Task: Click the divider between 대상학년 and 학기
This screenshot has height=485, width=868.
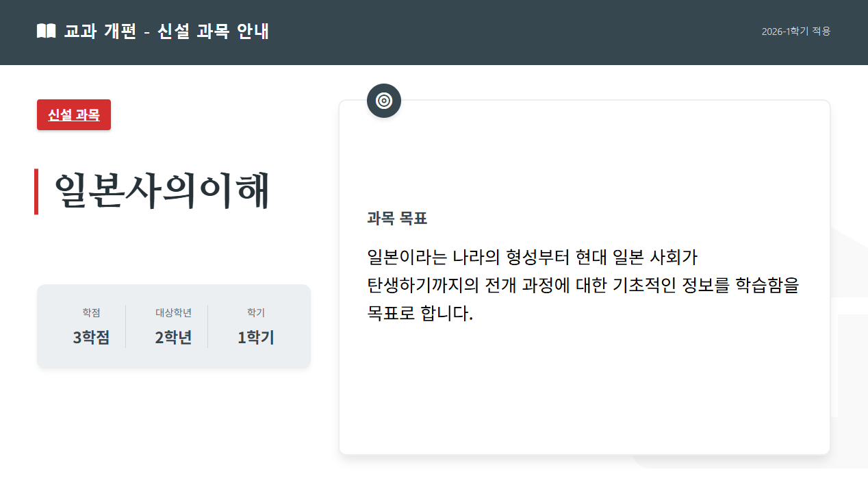Action: (x=208, y=327)
